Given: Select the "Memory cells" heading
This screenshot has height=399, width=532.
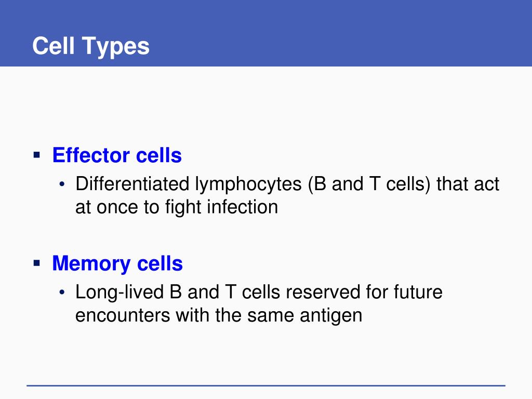Looking at the screenshot, I should click(117, 263).
